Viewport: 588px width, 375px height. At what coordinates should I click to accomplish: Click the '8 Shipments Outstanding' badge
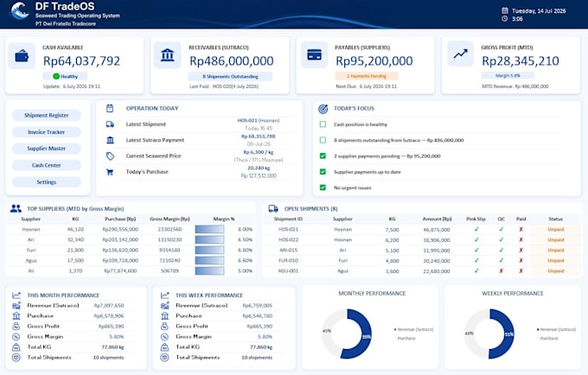(230, 76)
